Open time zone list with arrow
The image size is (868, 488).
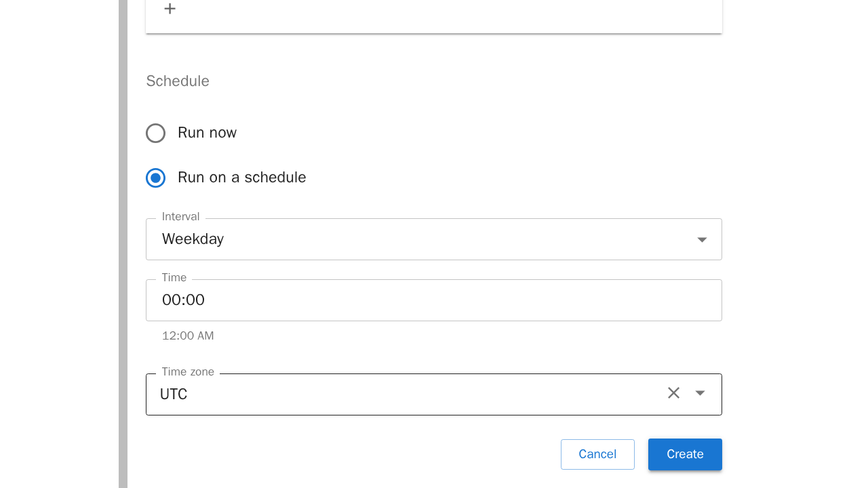coord(701,393)
